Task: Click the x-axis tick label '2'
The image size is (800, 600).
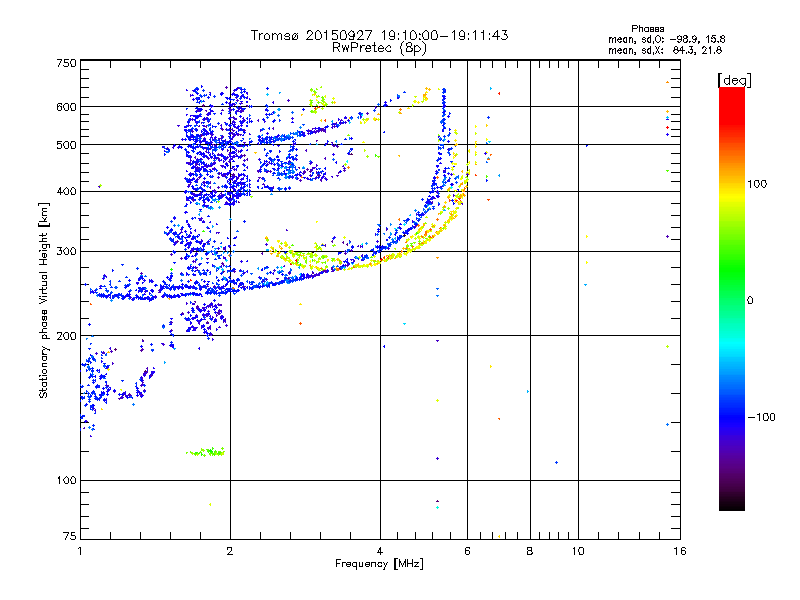Action: [230, 551]
